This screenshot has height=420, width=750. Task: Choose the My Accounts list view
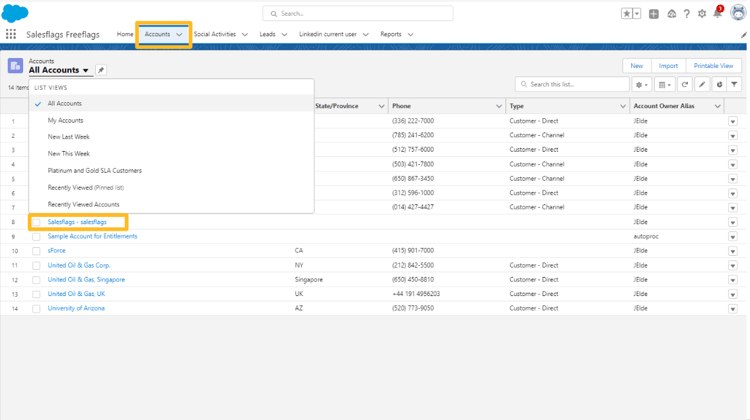pos(171,120)
